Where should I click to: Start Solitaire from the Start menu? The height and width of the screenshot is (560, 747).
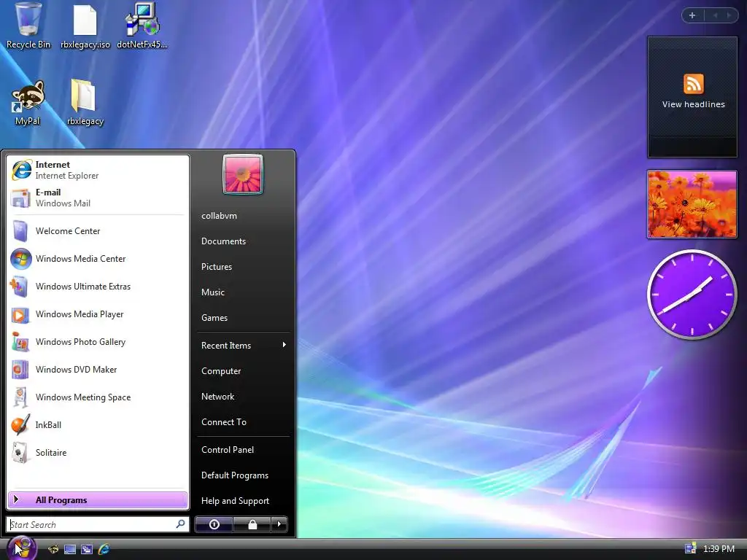[98, 452]
